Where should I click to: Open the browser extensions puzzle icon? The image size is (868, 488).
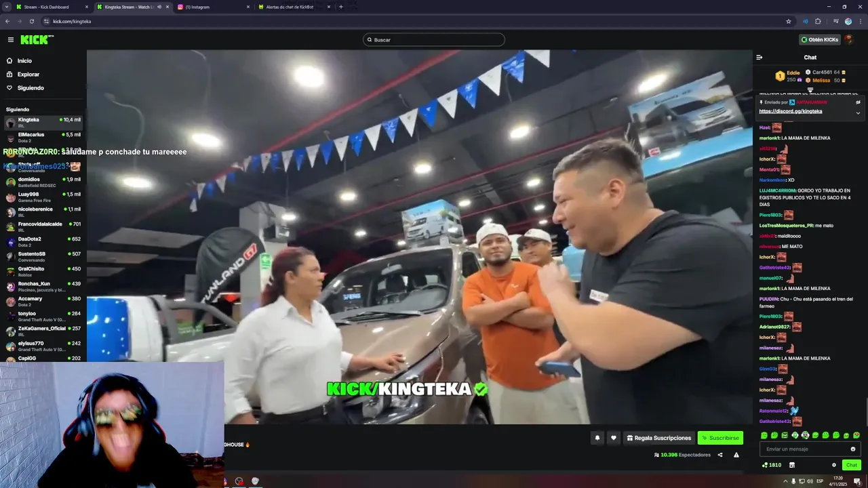(818, 21)
